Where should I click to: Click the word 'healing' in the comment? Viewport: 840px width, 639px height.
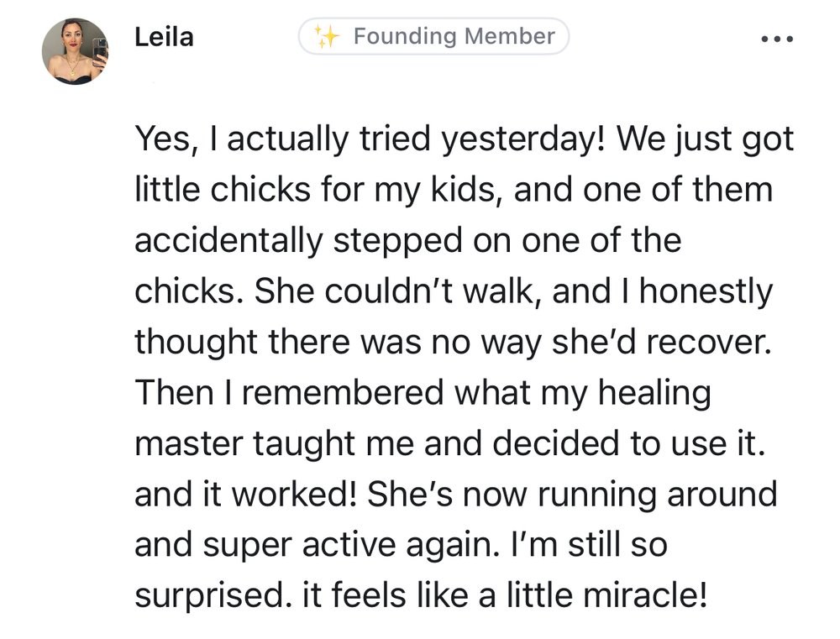(654, 394)
